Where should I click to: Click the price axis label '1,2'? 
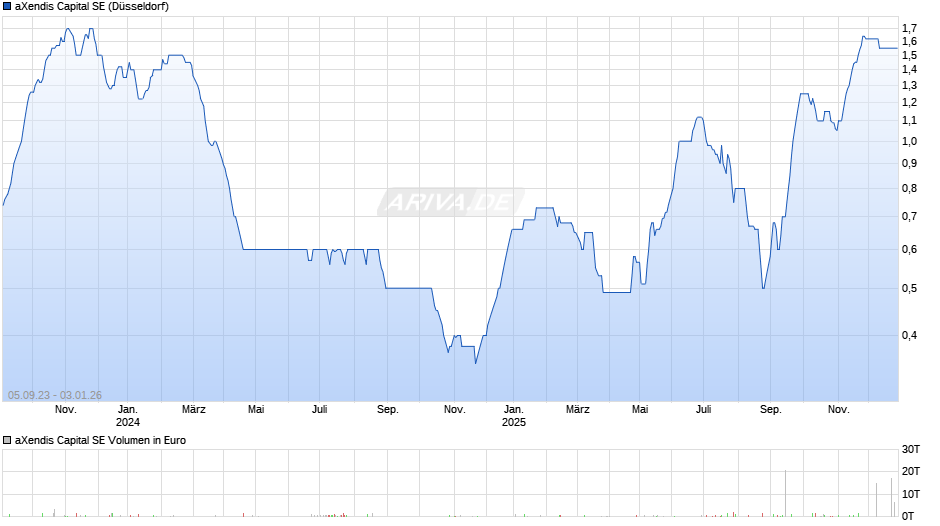(909, 103)
